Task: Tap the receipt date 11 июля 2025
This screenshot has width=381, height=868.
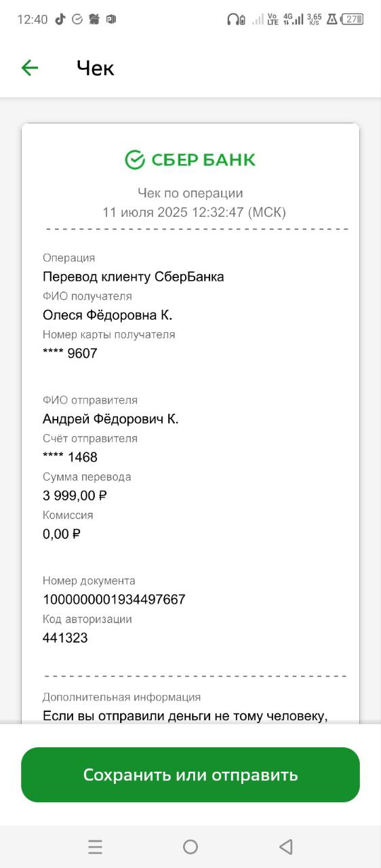Action: [x=146, y=212]
